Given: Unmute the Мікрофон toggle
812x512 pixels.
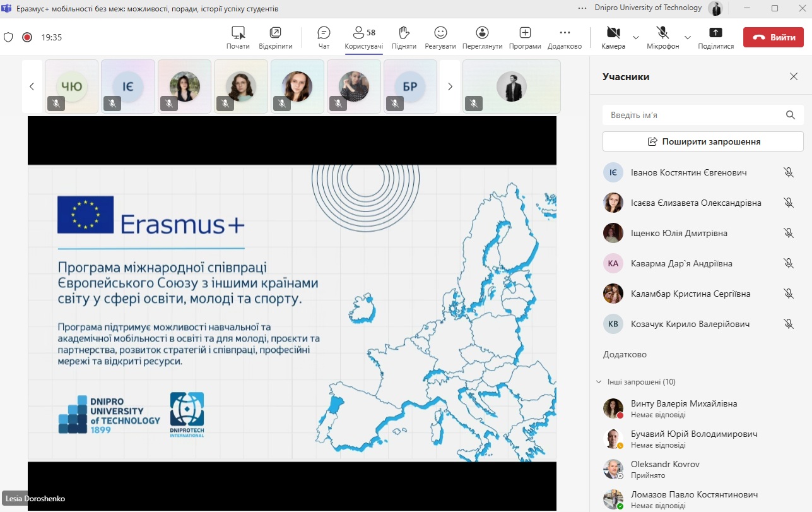Looking at the screenshot, I should (662, 37).
